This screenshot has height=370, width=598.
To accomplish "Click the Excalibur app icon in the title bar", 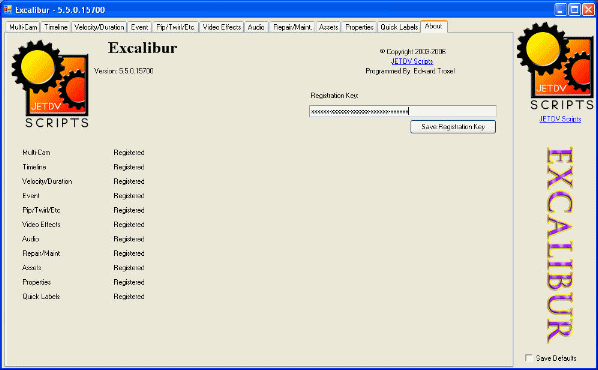I will click(x=8, y=9).
